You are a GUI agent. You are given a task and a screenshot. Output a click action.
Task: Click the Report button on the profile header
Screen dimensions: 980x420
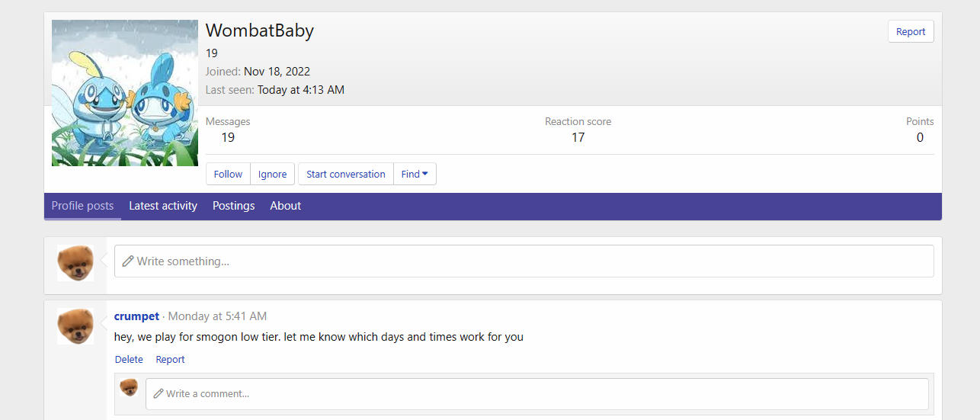pyautogui.click(x=910, y=32)
